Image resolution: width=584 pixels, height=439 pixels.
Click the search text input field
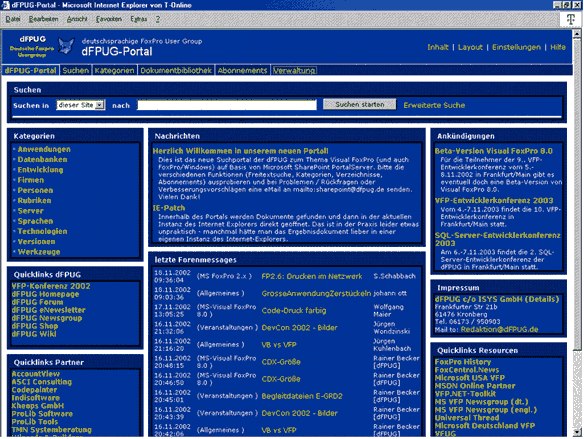tap(227, 105)
